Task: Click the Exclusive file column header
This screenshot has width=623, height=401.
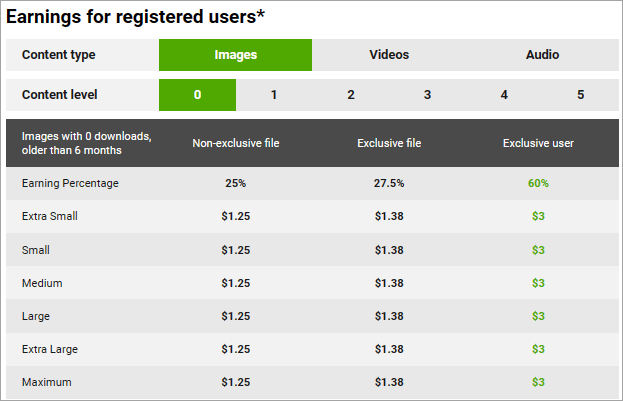Action: 389,143
